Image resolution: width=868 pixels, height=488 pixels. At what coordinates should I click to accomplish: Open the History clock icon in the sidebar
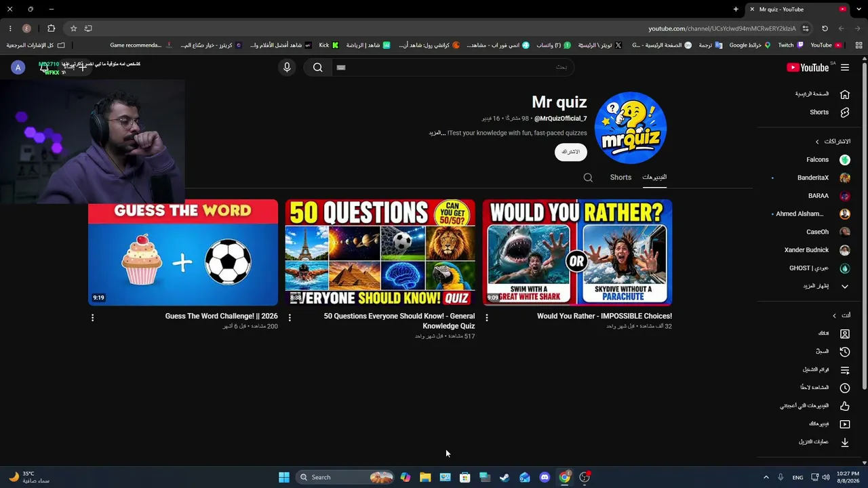[x=845, y=352]
